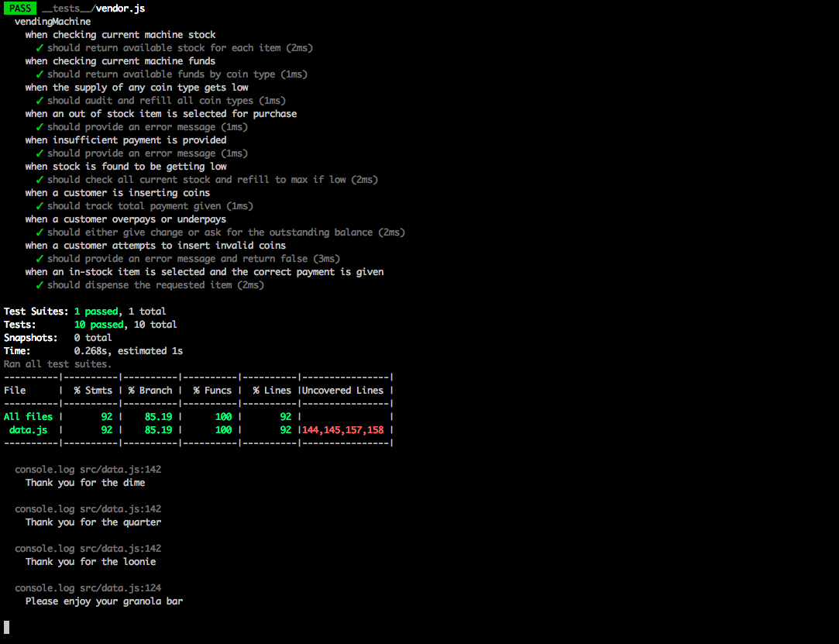Viewport: 839px width, 644px height.
Task: Click the terminal cursor block at the prompt
Action: pyautogui.click(x=7, y=627)
